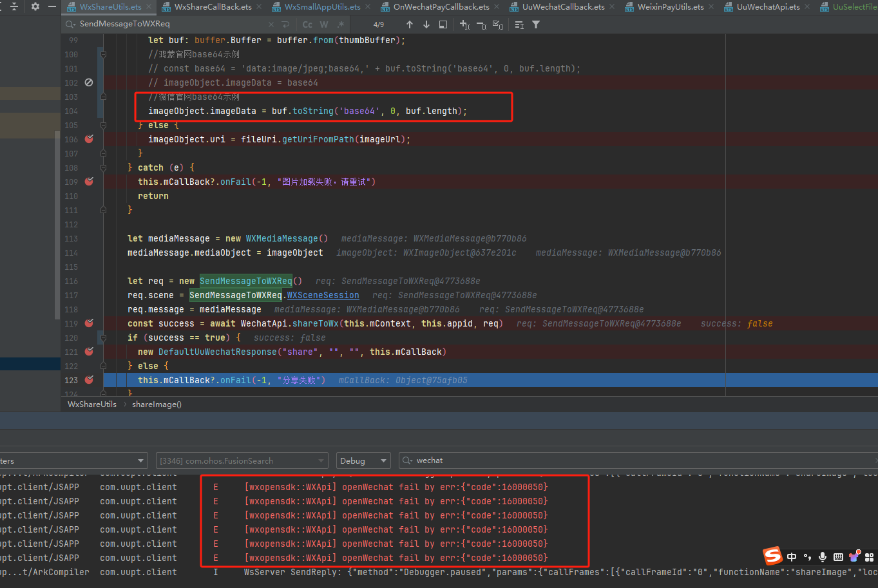Jump to the next search occurrence

tap(426, 24)
